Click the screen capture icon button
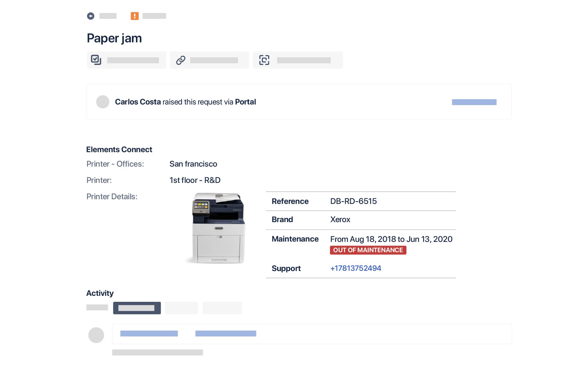The width and height of the screenshot is (588, 368). click(x=298, y=60)
